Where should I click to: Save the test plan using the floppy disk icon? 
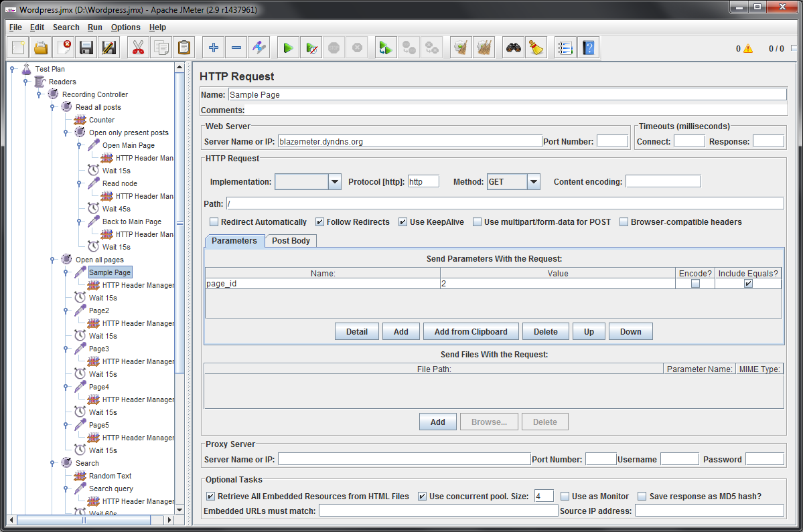(x=86, y=48)
